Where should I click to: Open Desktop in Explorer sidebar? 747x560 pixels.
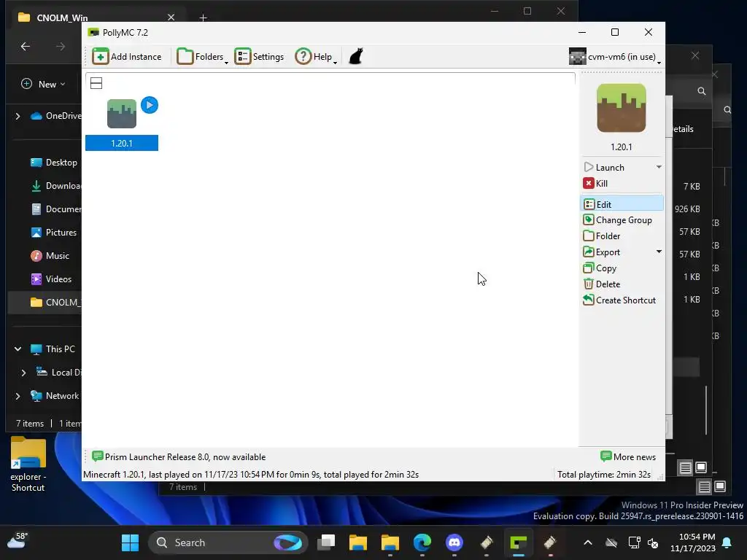(x=54, y=163)
